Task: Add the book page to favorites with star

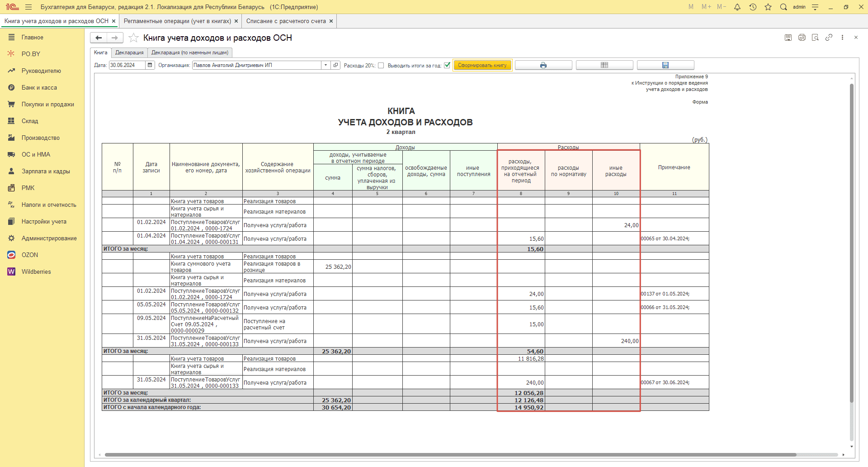Action: (x=133, y=38)
